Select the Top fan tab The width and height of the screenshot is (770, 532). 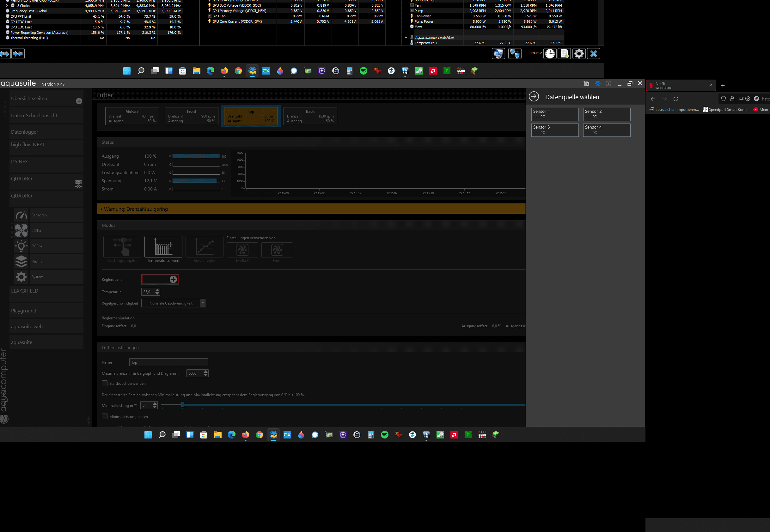tap(251, 116)
